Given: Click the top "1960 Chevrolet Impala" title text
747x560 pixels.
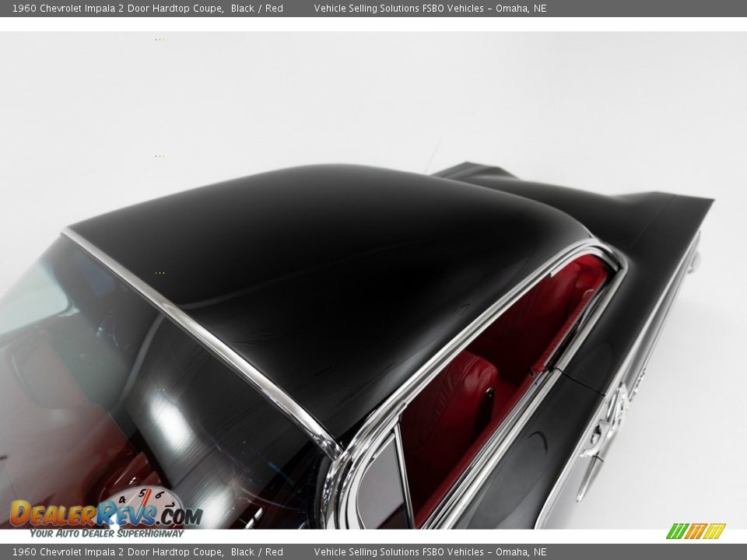Looking at the screenshot, I should pos(118,9).
